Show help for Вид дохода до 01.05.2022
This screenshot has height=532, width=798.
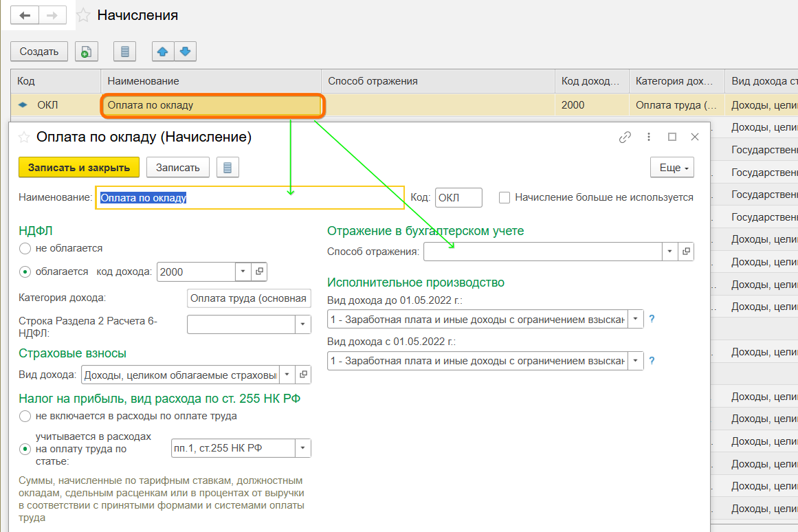point(652,319)
